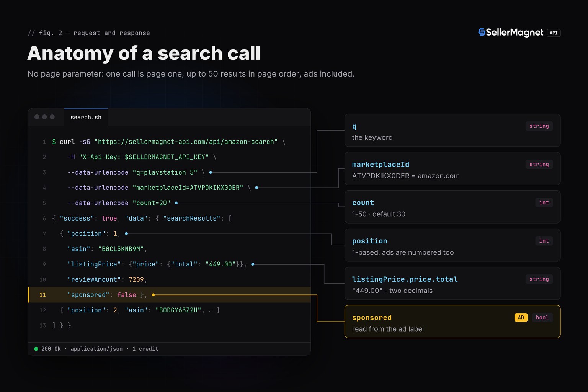This screenshot has height=392, width=588.
Task: Click the green 200 OK status dot
Action: pyautogui.click(x=36, y=349)
